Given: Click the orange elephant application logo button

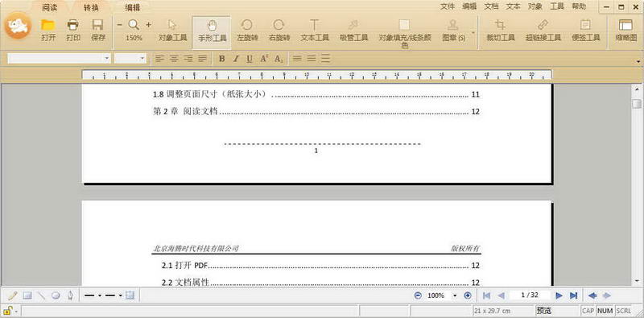Looking at the screenshot, I should tap(18, 27).
